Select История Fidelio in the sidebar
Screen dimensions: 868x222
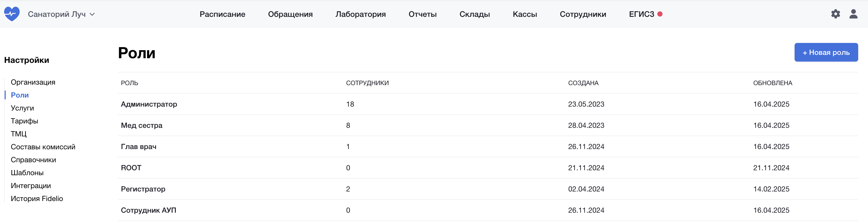point(37,198)
